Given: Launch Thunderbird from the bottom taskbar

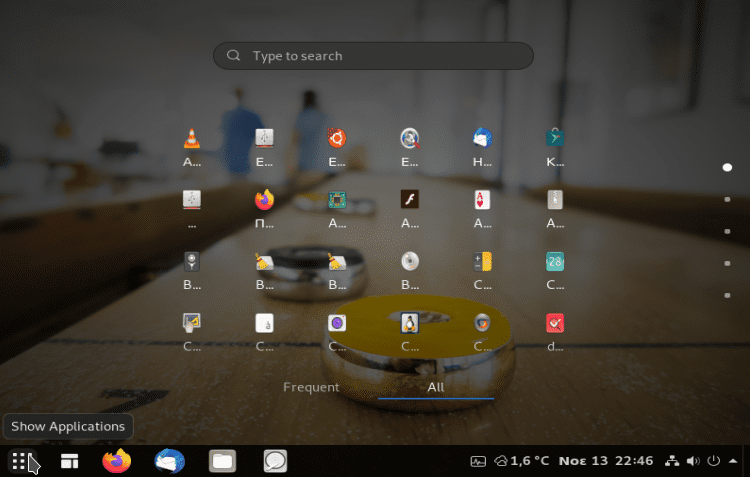Looking at the screenshot, I should (x=169, y=461).
